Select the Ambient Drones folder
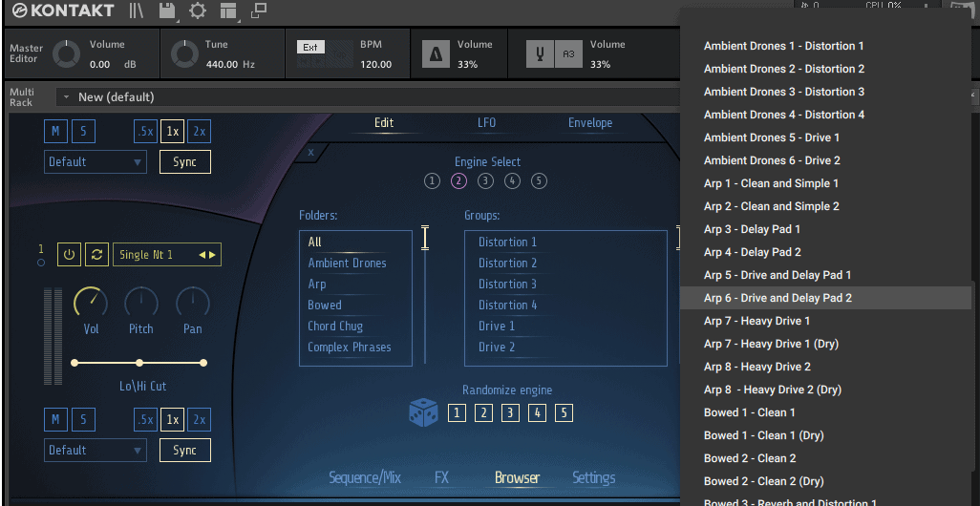This screenshot has width=980, height=506. pyautogui.click(x=347, y=263)
